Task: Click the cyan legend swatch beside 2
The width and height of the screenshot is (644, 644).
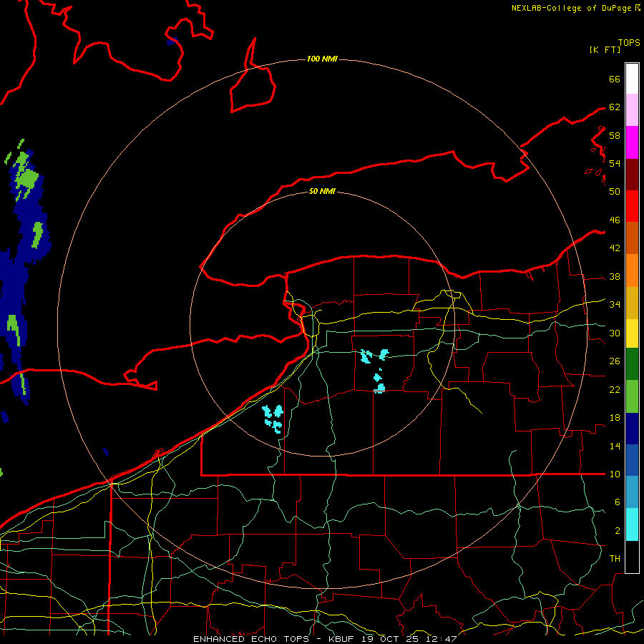Action: (x=632, y=525)
